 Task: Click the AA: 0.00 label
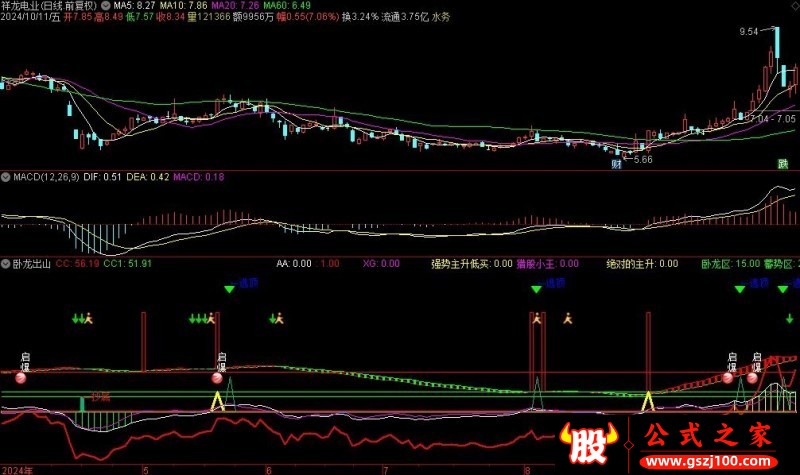click(x=294, y=264)
